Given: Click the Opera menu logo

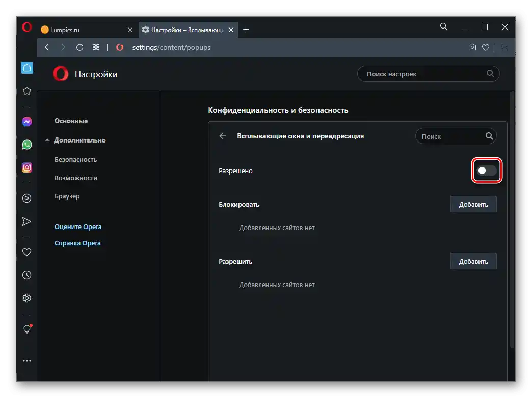Looking at the screenshot, I should click(x=27, y=27).
